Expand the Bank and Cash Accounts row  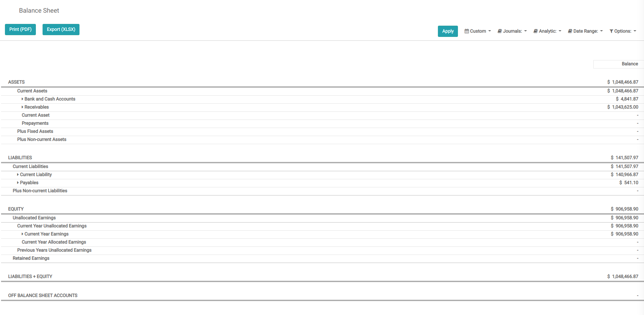pos(23,99)
